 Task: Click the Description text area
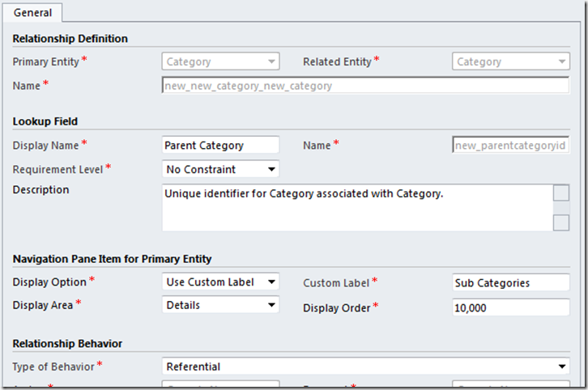tap(356, 208)
